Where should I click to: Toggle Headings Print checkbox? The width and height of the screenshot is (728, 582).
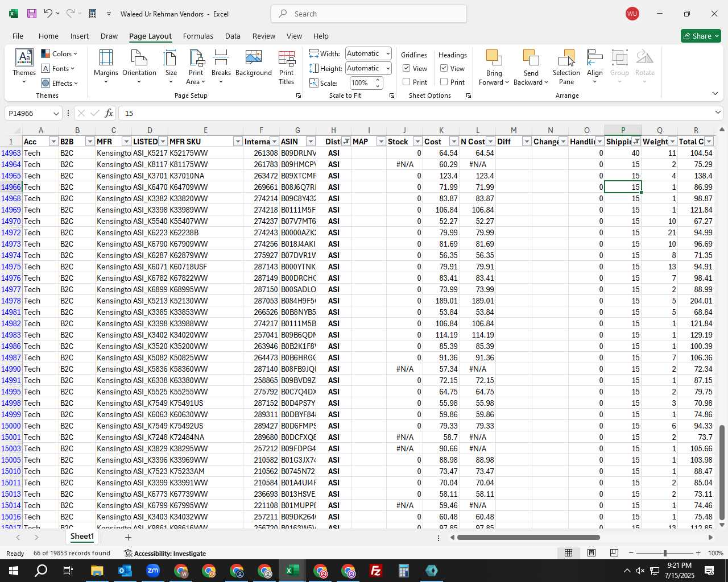[444, 82]
